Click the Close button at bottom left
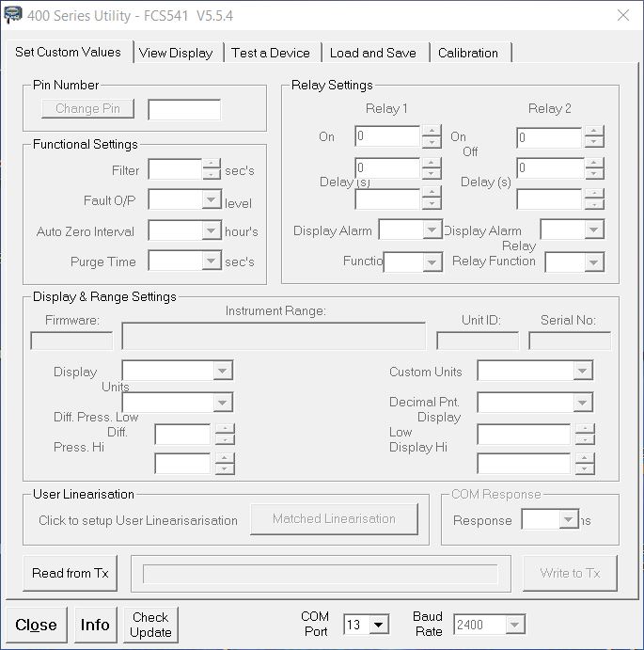Viewport: 644px width, 650px height. click(36, 625)
